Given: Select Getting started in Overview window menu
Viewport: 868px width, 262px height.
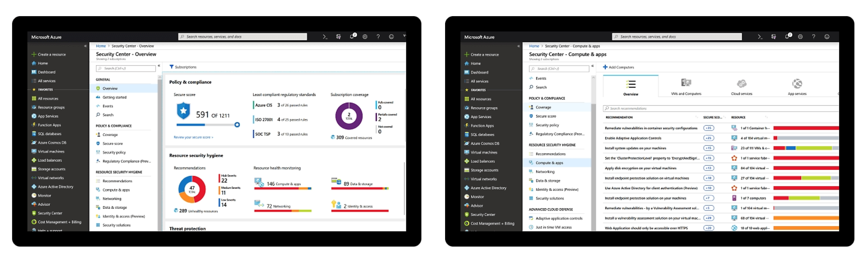Looking at the screenshot, I should click(114, 97).
